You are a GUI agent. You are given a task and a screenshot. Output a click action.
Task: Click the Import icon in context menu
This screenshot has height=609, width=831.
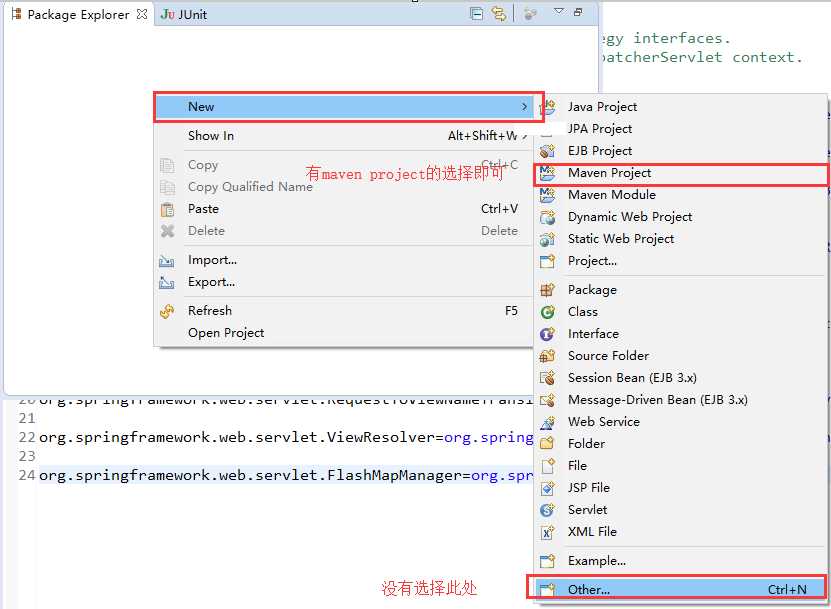[x=167, y=261]
